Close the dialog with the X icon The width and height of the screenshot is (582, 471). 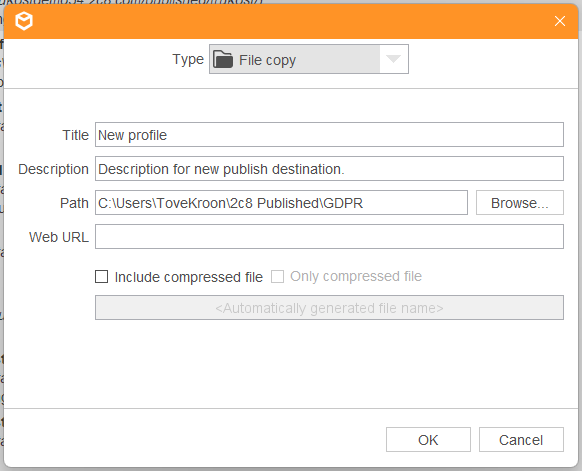tap(560, 21)
